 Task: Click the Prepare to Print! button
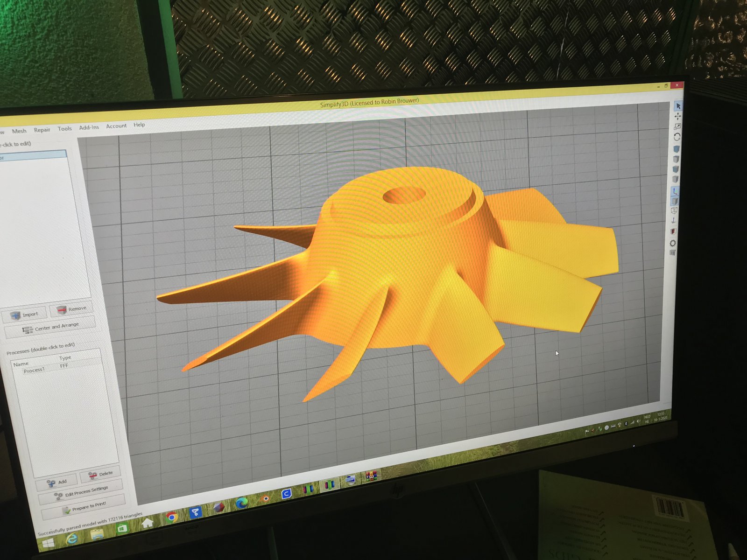click(x=83, y=507)
